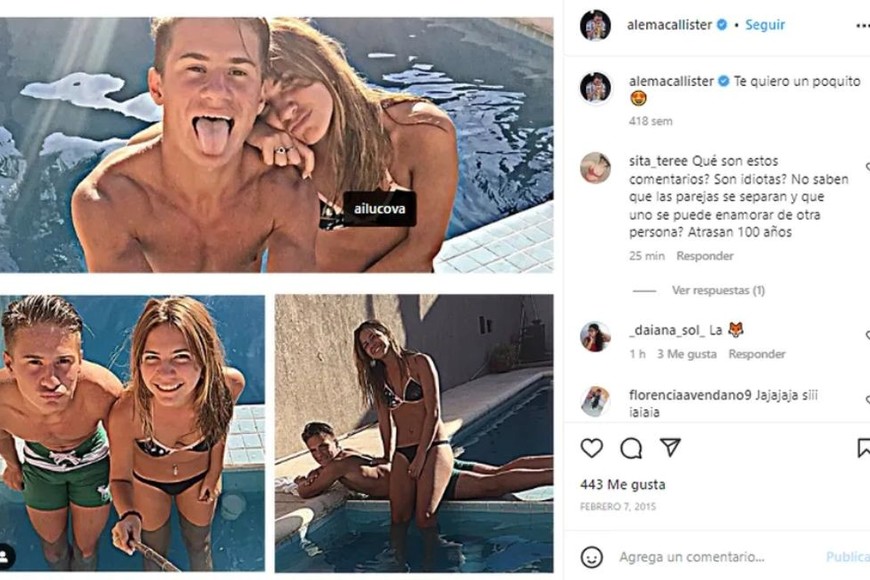This screenshot has height=580, width=870.
Task: Open more options three-dot menu
Action: (862, 25)
